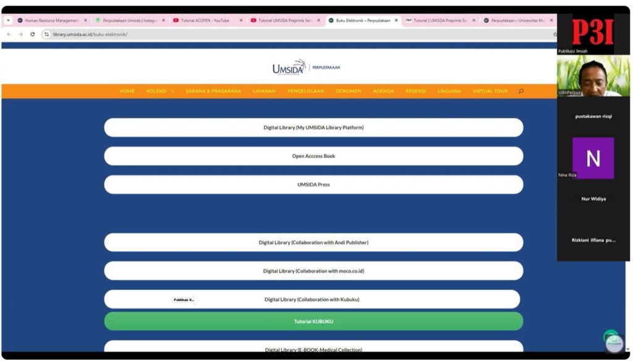This screenshot has height=364, width=633.
Task: Open the PENGELOLAAN menu item
Action: (x=305, y=91)
